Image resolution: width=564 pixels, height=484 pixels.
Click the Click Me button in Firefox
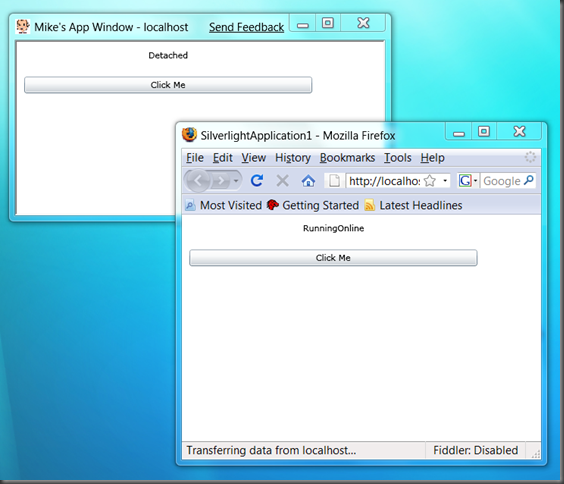pos(333,258)
